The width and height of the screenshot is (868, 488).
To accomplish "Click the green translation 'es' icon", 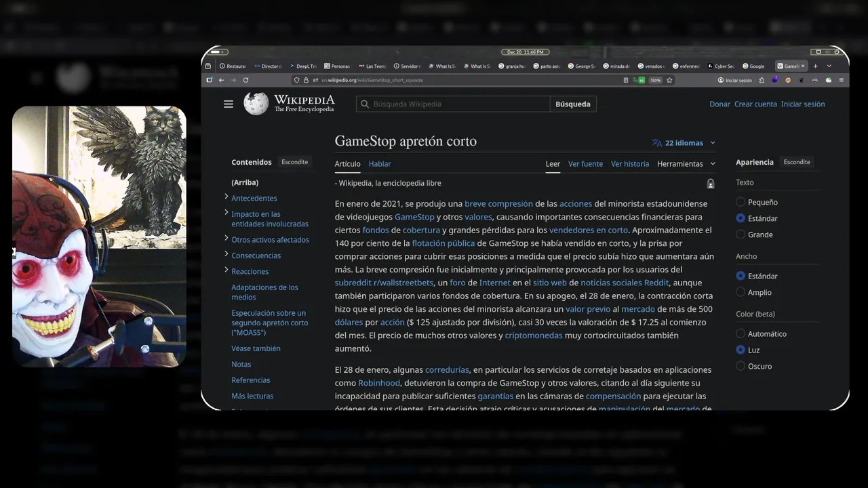I will pyautogui.click(x=639, y=80).
